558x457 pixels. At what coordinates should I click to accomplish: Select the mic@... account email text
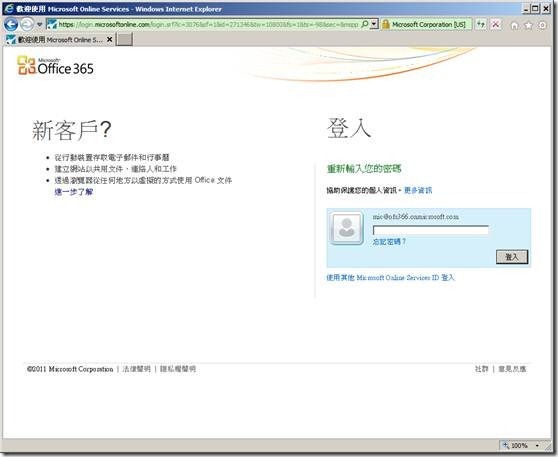click(x=416, y=217)
